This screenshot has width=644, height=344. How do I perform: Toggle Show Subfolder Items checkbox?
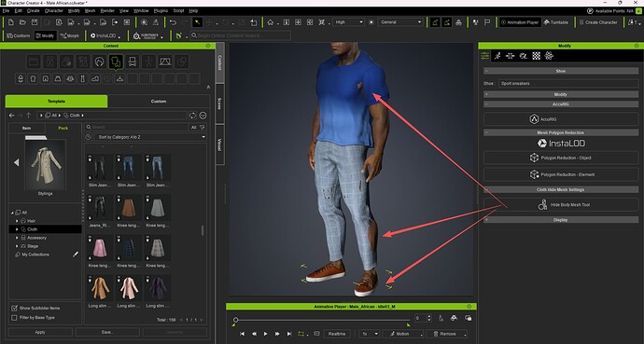14,308
